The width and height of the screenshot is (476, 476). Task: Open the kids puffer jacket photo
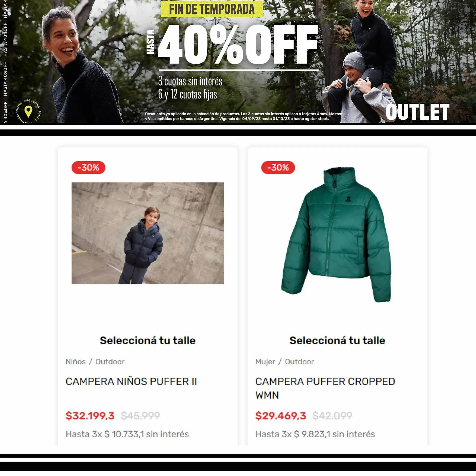coord(148,233)
